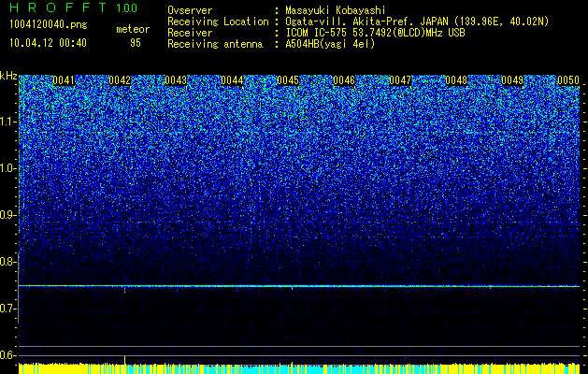The image size is (588, 374).
Task: Click the file name 1004120040.png
Action: (49, 24)
